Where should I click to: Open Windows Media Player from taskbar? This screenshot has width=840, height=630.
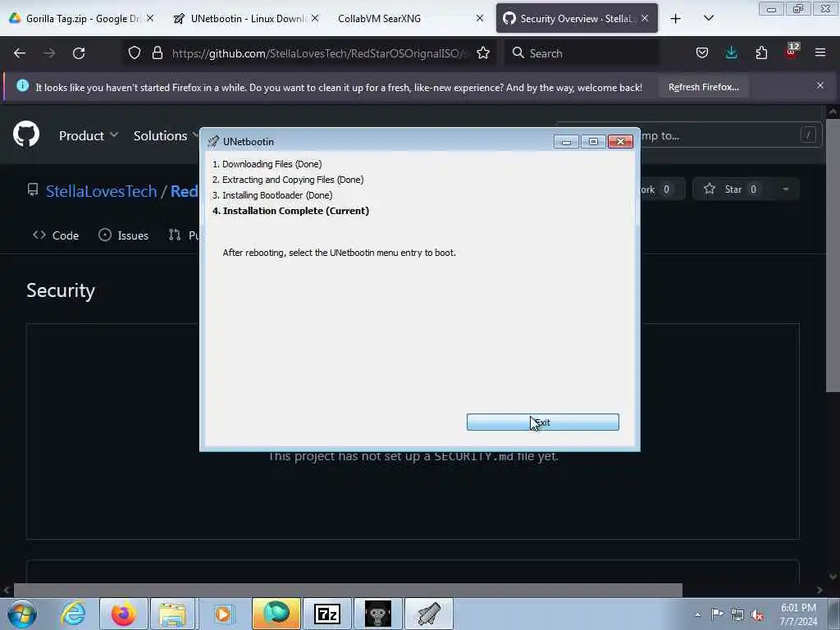223,614
